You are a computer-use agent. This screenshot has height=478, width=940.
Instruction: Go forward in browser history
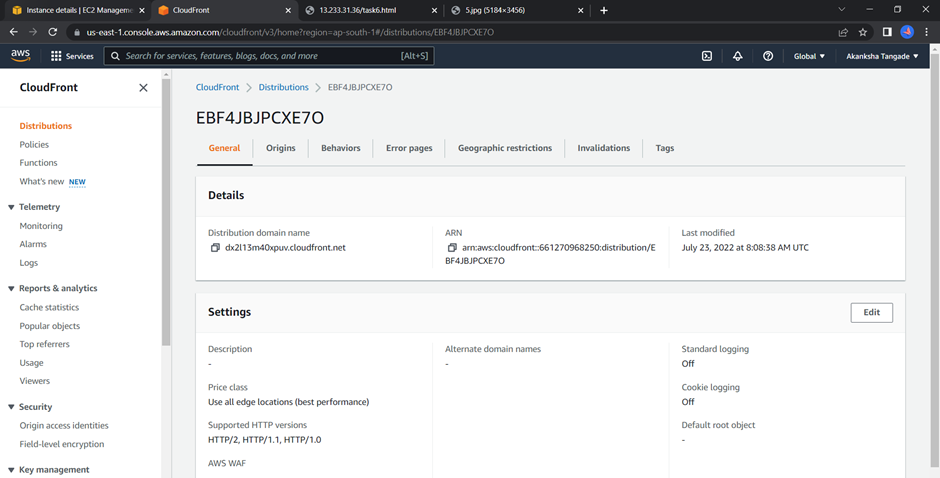[33, 32]
